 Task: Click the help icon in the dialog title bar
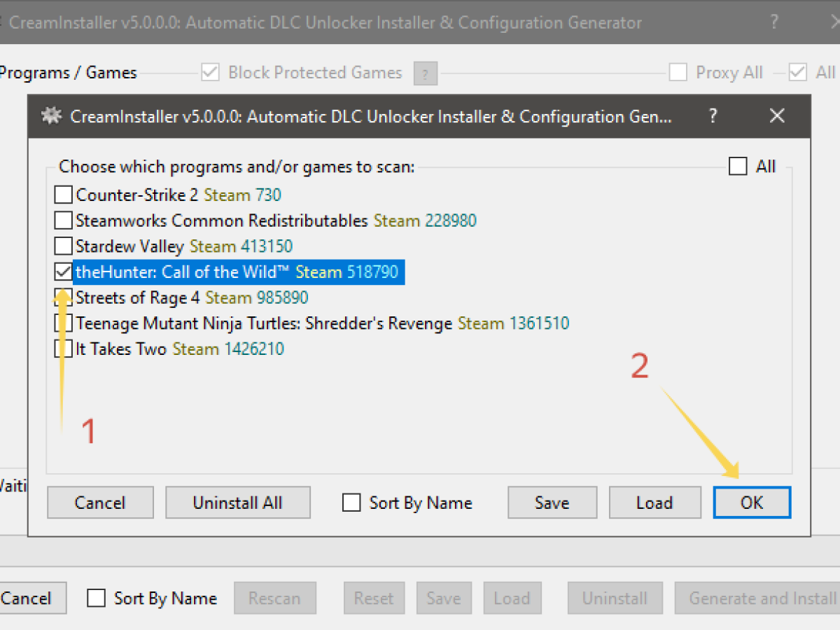pos(712,116)
